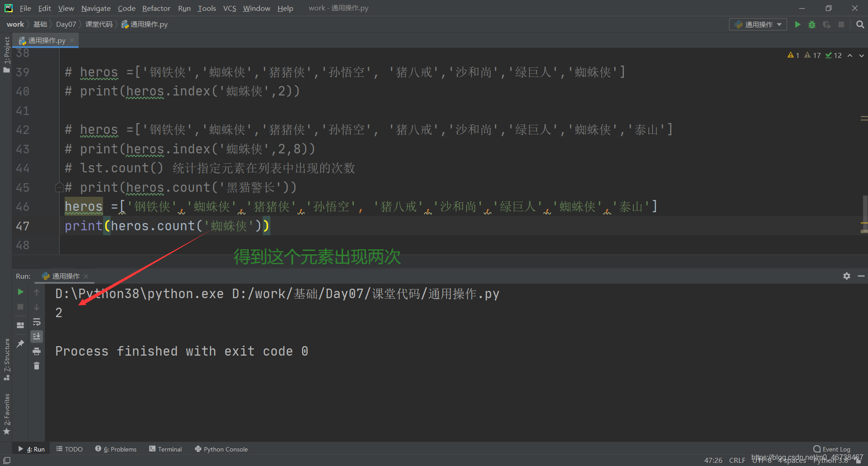Restore layout icon in Run panel
Viewport: 868px width, 466px height.
coord(20,325)
